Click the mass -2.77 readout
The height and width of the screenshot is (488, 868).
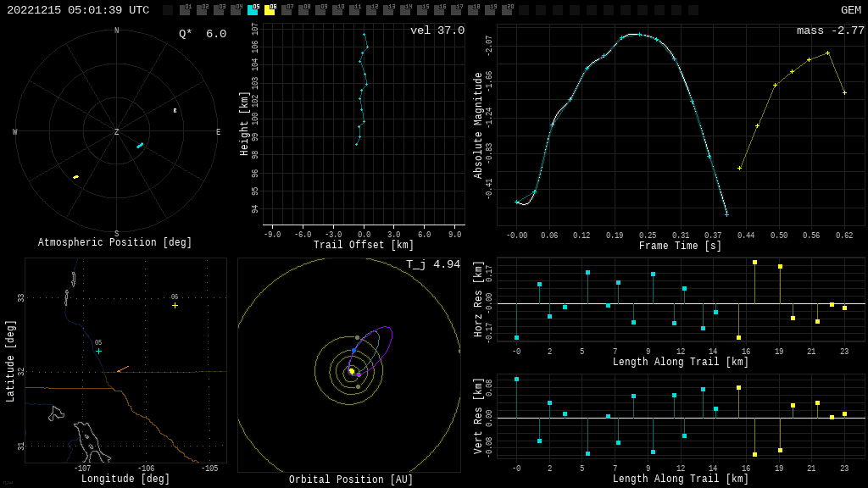pos(830,30)
